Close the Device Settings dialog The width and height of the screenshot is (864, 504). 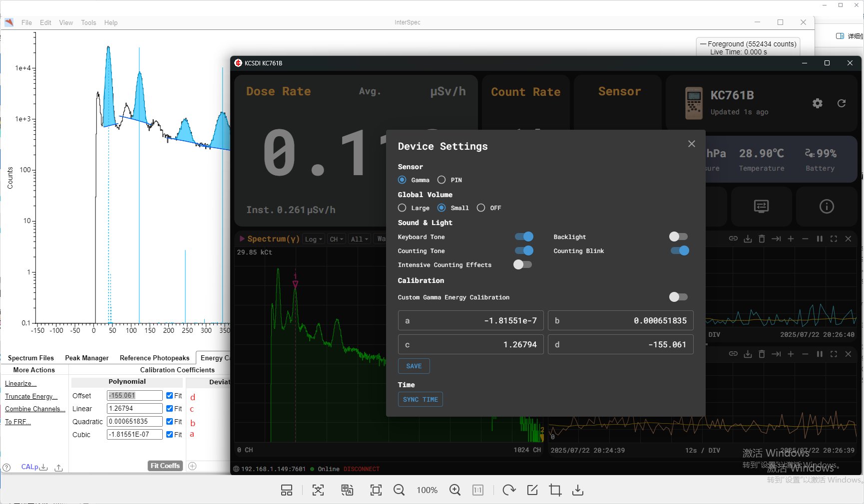coord(692,144)
